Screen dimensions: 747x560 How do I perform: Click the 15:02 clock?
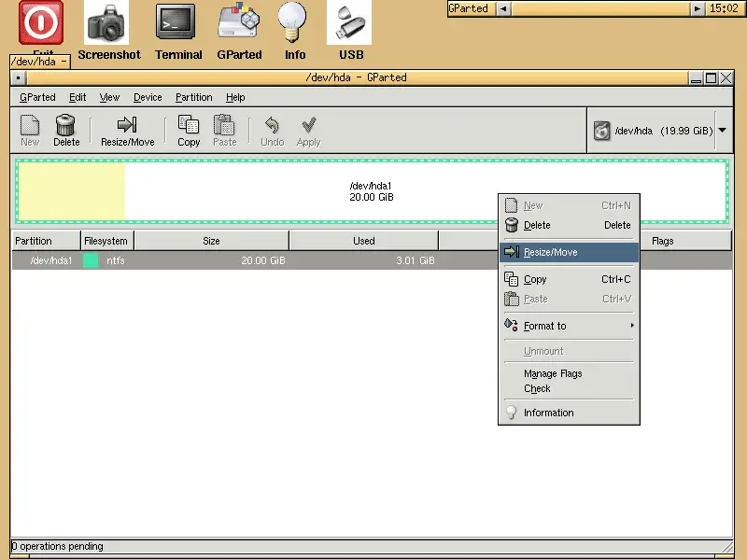coord(724,8)
